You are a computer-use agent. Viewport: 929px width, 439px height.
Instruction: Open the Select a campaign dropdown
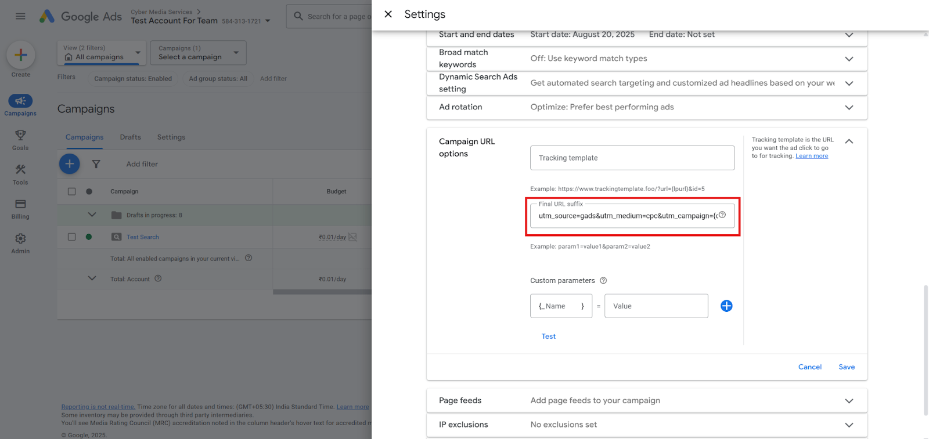click(197, 53)
